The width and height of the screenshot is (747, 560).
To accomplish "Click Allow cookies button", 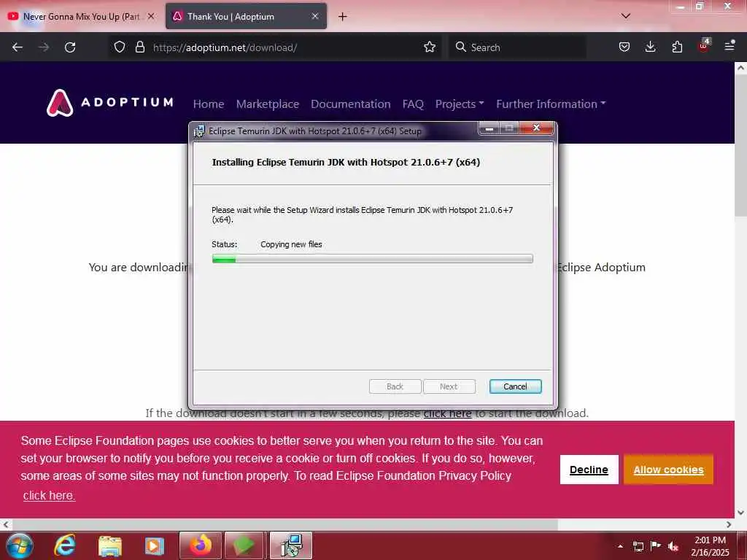I will 668,470.
